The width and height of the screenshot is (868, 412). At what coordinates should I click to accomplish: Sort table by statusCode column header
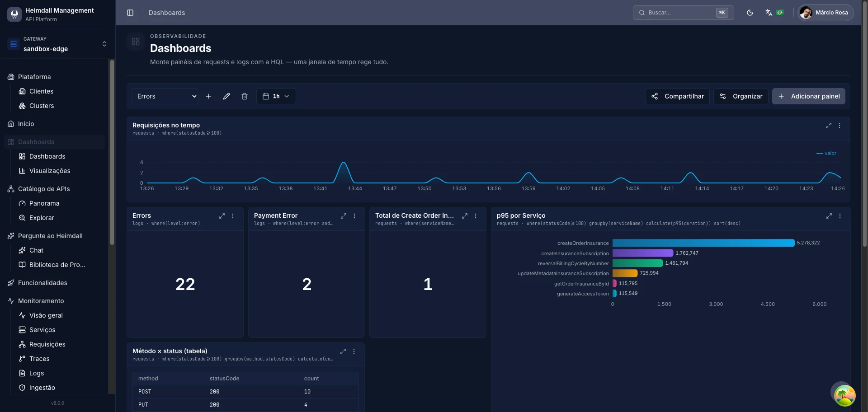(x=224, y=379)
